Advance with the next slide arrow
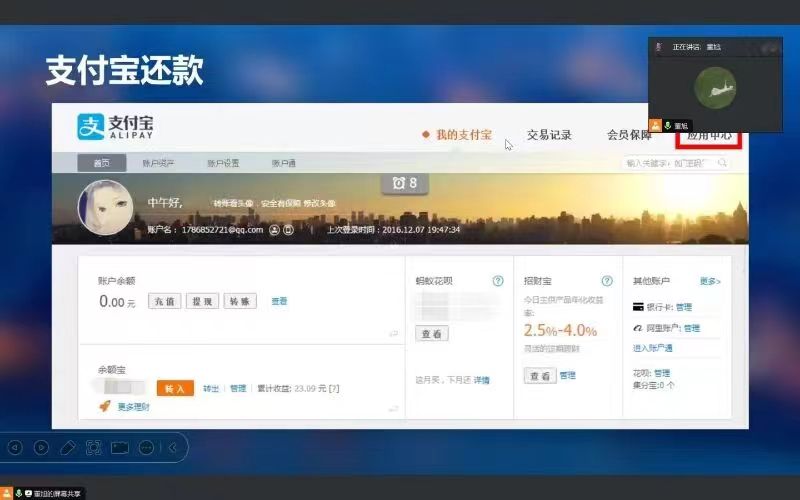800x500 pixels. (41, 448)
